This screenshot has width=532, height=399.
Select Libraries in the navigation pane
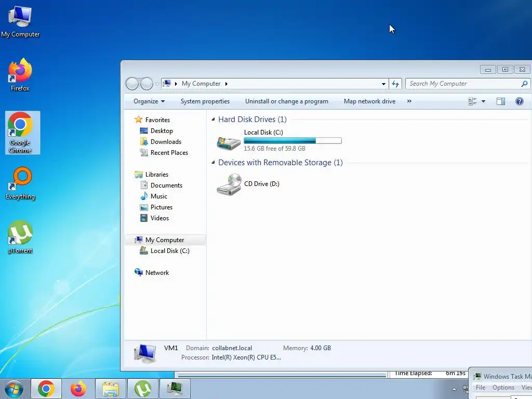coord(157,175)
